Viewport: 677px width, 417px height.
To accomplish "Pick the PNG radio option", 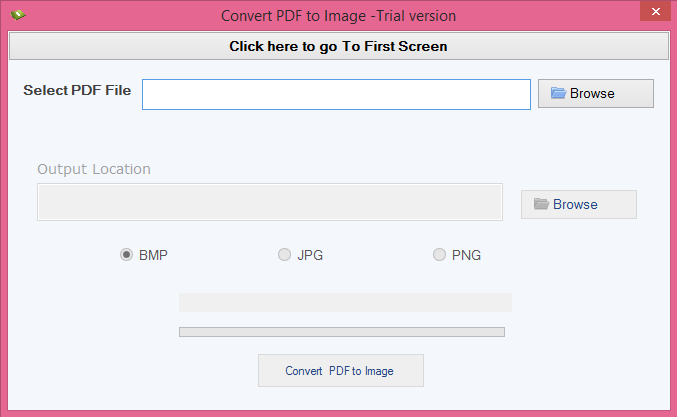I will click(439, 255).
